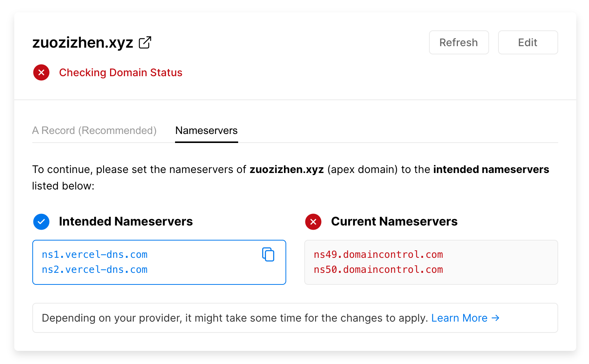Click the Checking Domain Status text
This screenshot has width=589, height=364.
pos(121,72)
